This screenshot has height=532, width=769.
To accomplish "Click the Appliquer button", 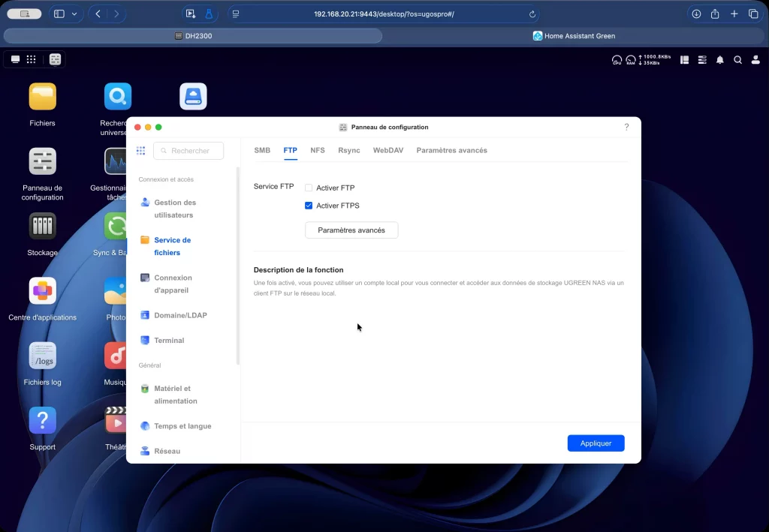I will [x=596, y=443].
